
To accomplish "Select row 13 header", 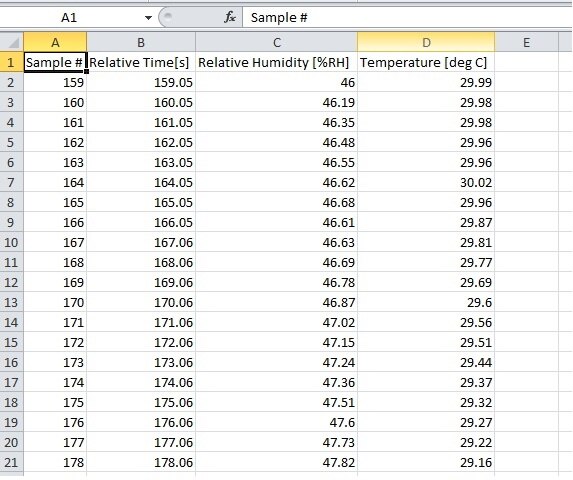I will [11, 302].
